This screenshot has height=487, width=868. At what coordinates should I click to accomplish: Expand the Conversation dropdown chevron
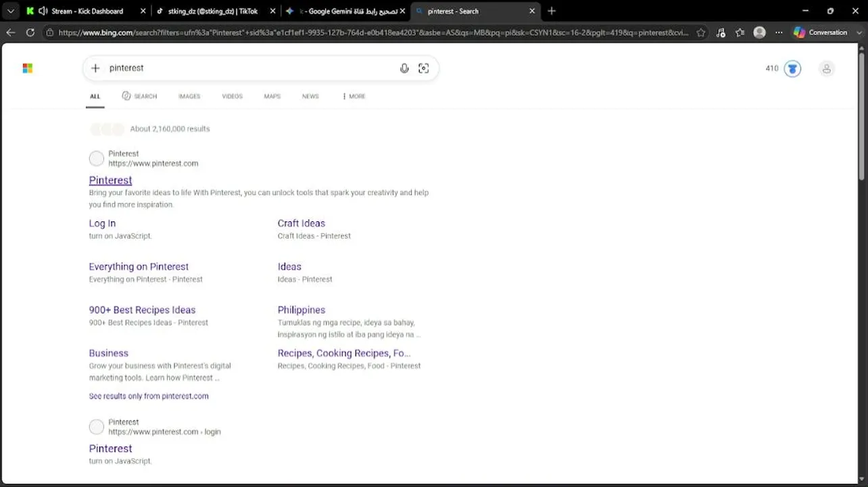(859, 32)
